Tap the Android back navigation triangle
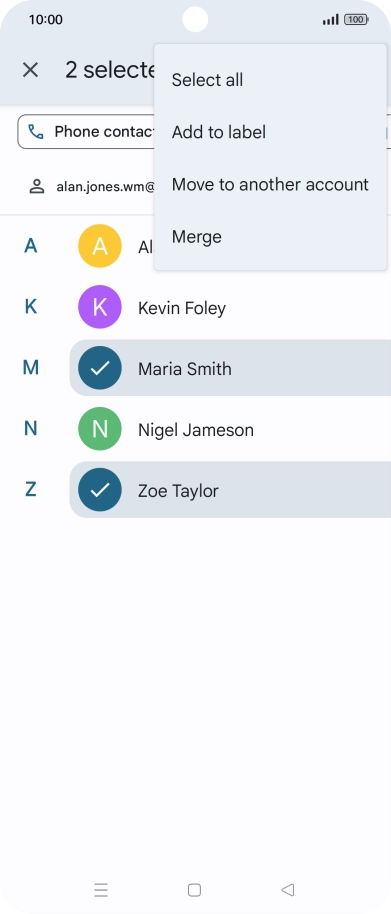This screenshot has width=391, height=914. (x=287, y=890)
